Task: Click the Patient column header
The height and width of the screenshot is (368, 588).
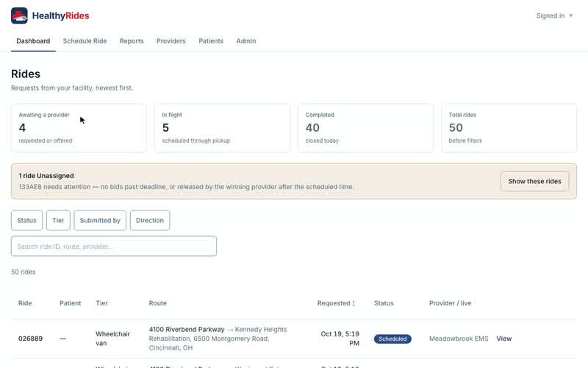Action: click(x=70, y=303)
